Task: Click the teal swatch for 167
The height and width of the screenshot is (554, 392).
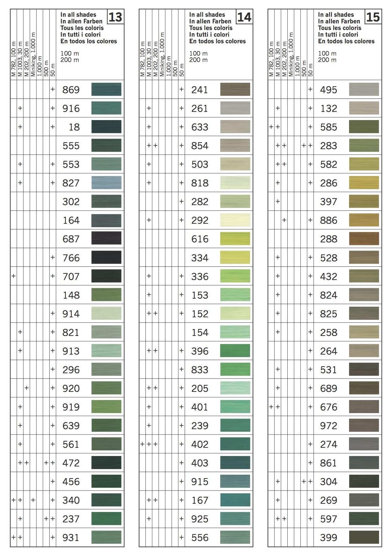Action: tap(235, 500)
